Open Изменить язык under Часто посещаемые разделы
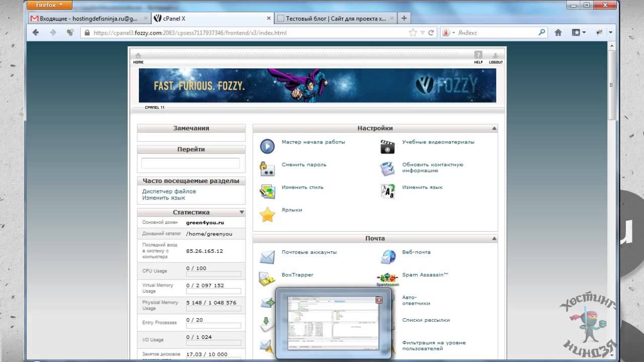 click(164, 198)
